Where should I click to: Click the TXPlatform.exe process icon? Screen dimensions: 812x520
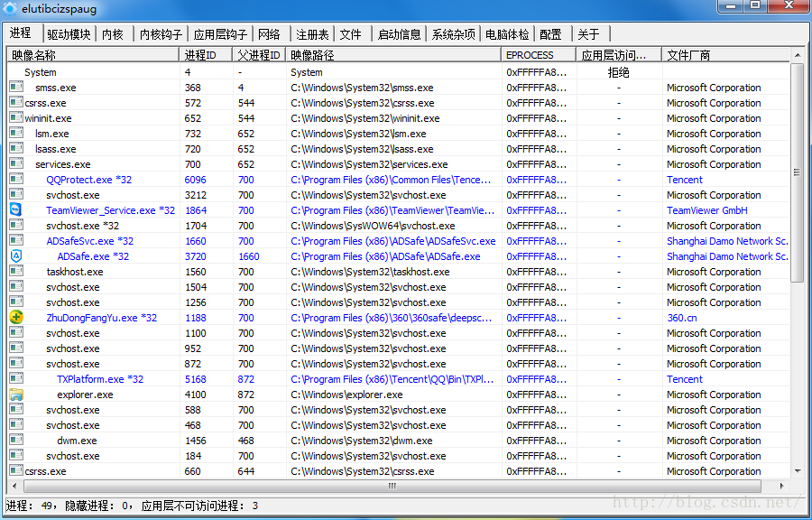pyautogui.click(x=16, y=378)
